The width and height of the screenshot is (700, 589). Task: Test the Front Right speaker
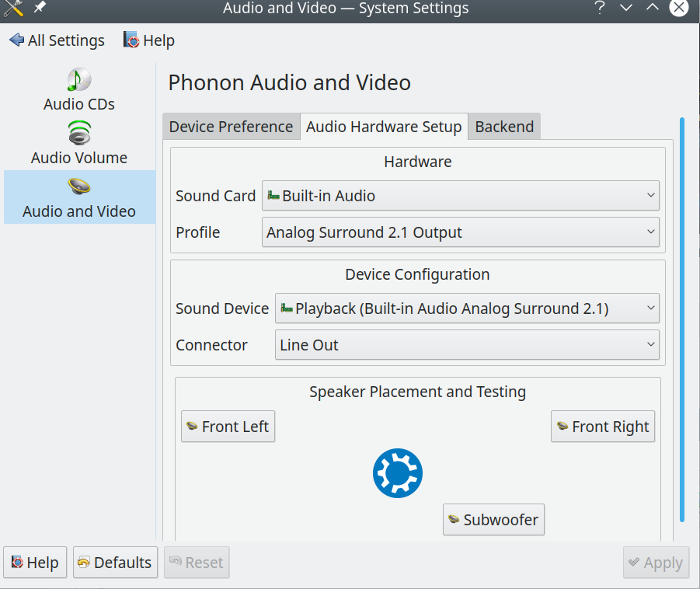click(603, 427)
